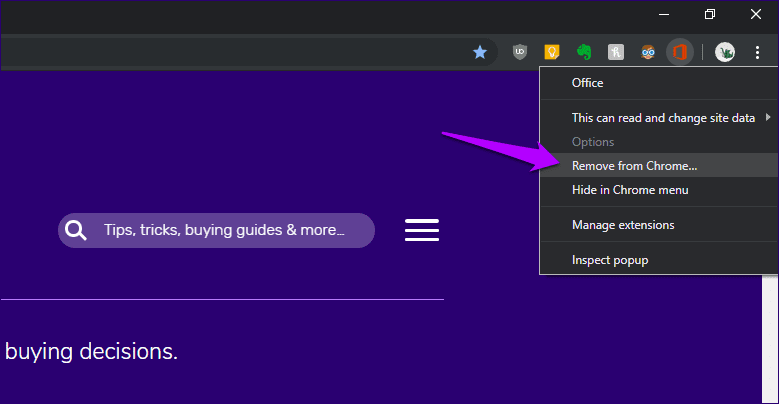Click the bookmark star icon

(479, 52)
